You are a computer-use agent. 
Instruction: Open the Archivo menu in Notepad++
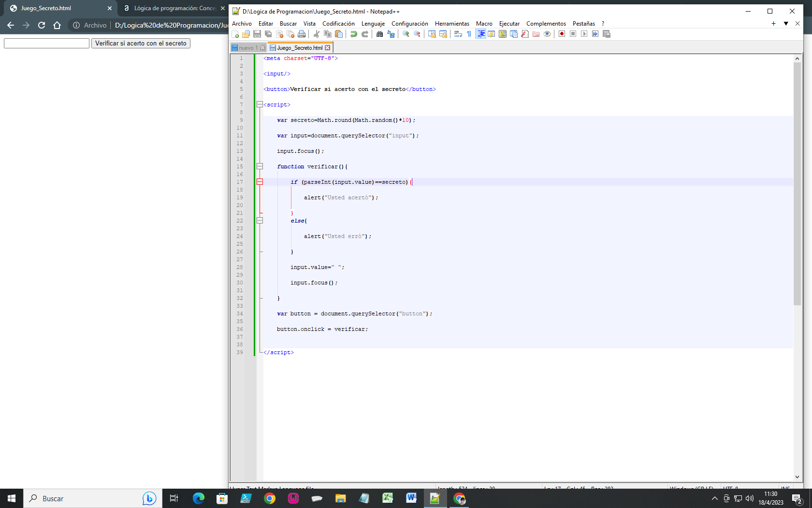[x=242, y=23]
